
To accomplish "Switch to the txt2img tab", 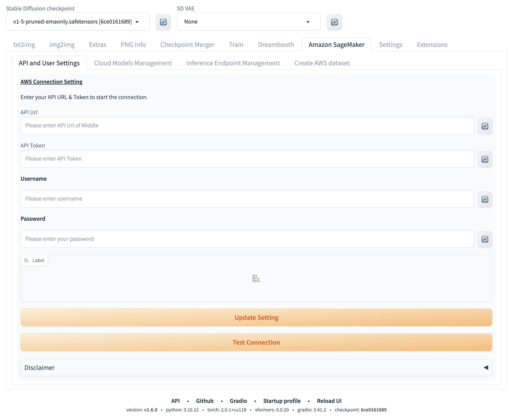I will tap(24, 45).
